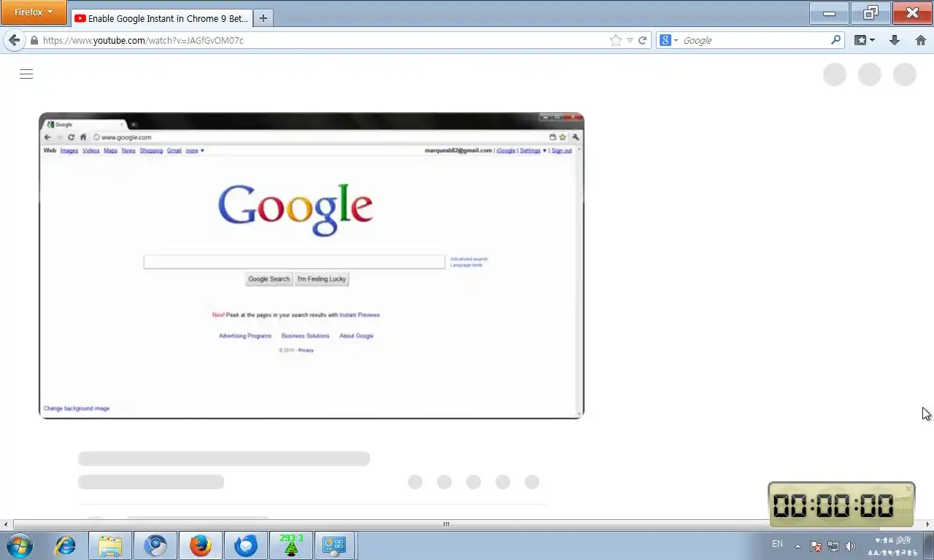The image size is (934, 560).
Task: Click the YouTube video player frame
Action: tap(312, 265)
